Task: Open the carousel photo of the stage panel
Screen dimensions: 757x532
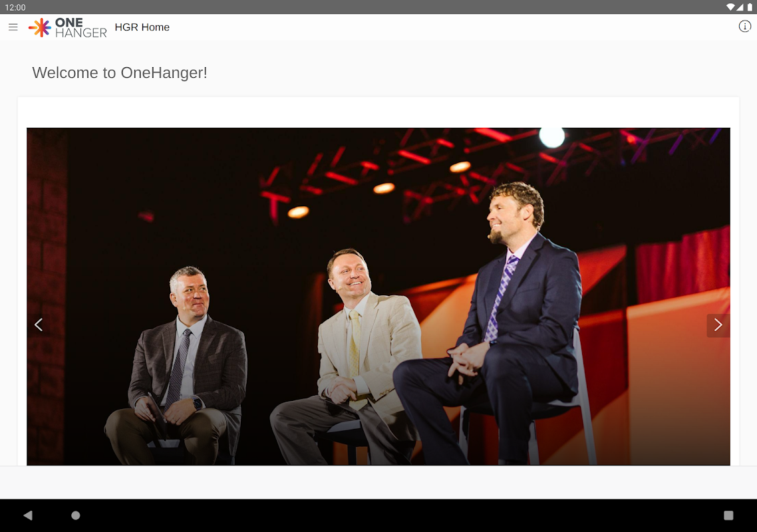Action: tap(378, 297)
